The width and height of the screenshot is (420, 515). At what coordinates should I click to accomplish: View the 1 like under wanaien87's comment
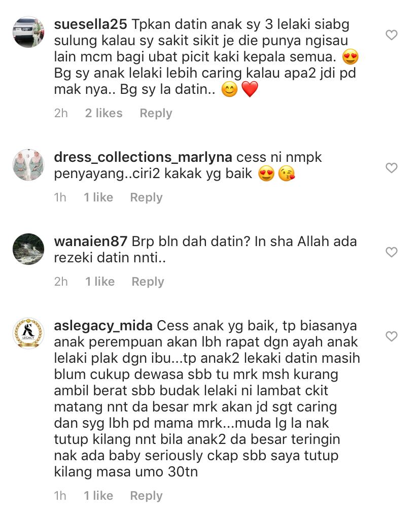pyautogui.click(x=100, y=282)
